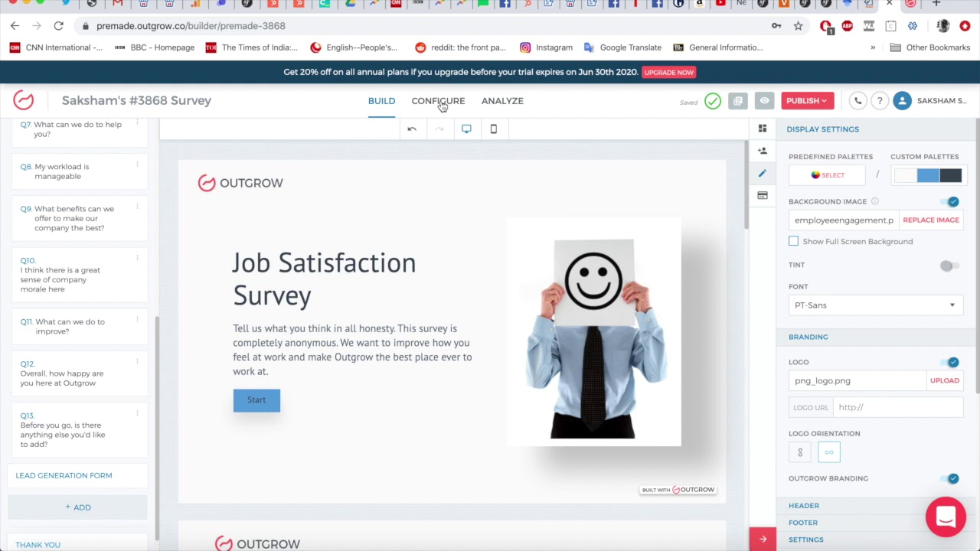980x551 pixels.
Task: Enable the Tint toggle
Action: click(x=949, y=266)
